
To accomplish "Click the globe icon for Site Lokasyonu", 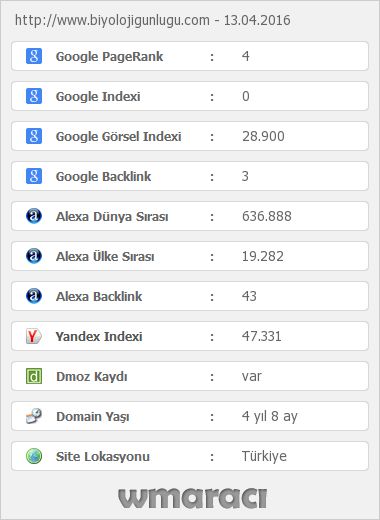I will click(x=34, y=456).
